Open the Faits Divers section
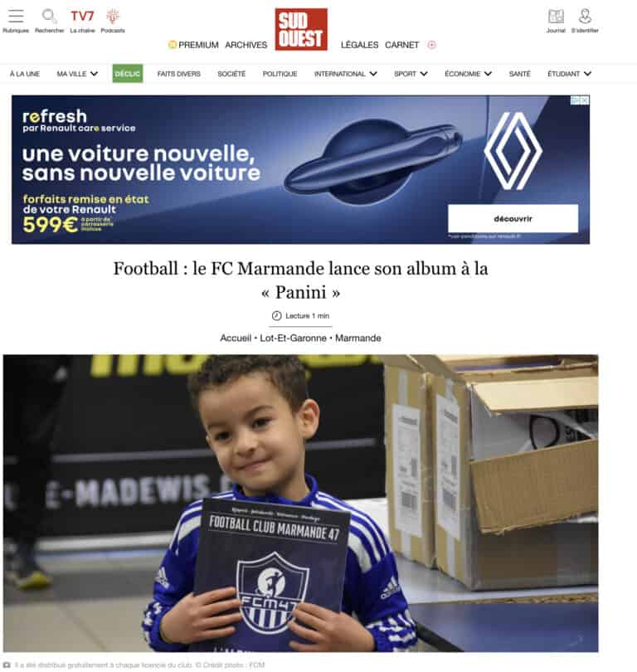 pyautogui.click(x=178, y=74)
